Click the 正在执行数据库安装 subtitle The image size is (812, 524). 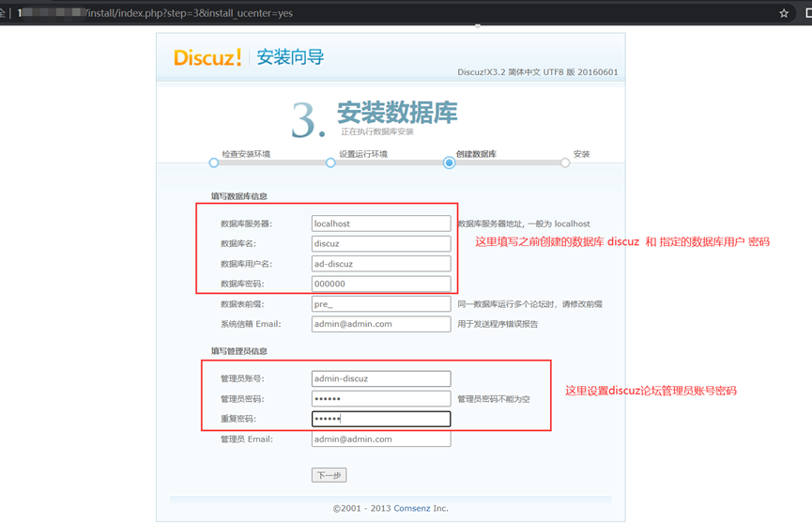pos(377,131)
